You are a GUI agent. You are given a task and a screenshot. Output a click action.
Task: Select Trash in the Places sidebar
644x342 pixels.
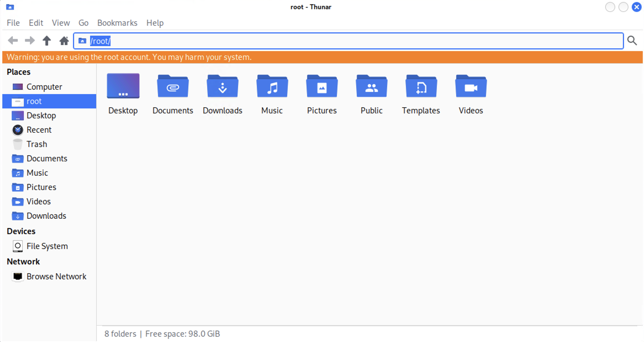tap(36, 144)
